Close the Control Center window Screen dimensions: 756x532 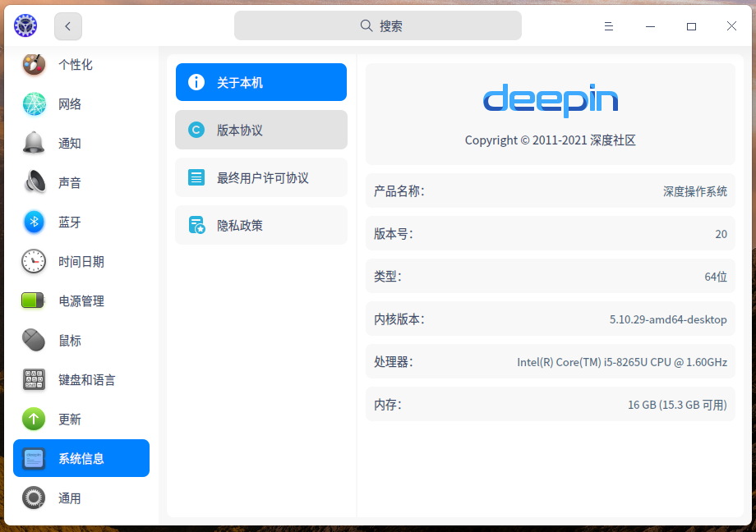point(731,26)
